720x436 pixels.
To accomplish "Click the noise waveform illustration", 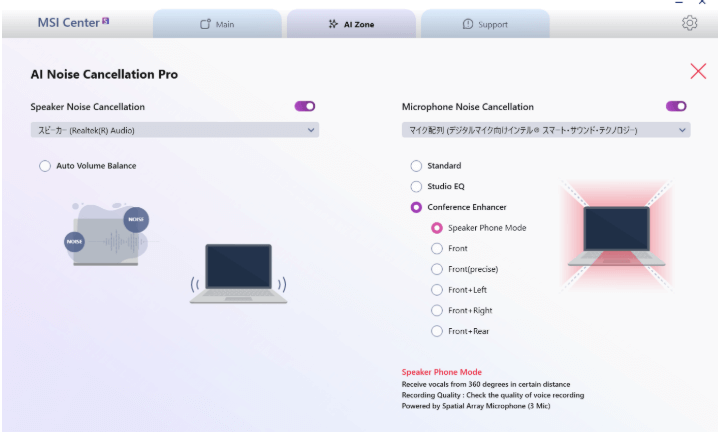I will click(x=108, y=235).
